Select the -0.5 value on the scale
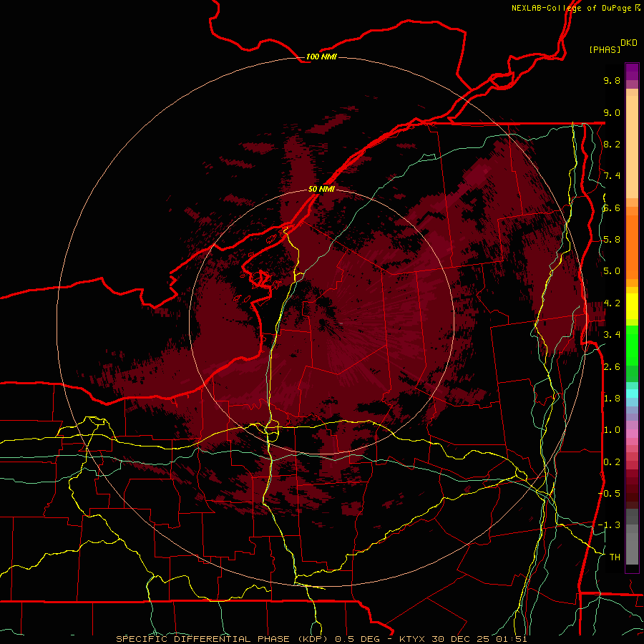Screen dimensions: 644x644 609,493
